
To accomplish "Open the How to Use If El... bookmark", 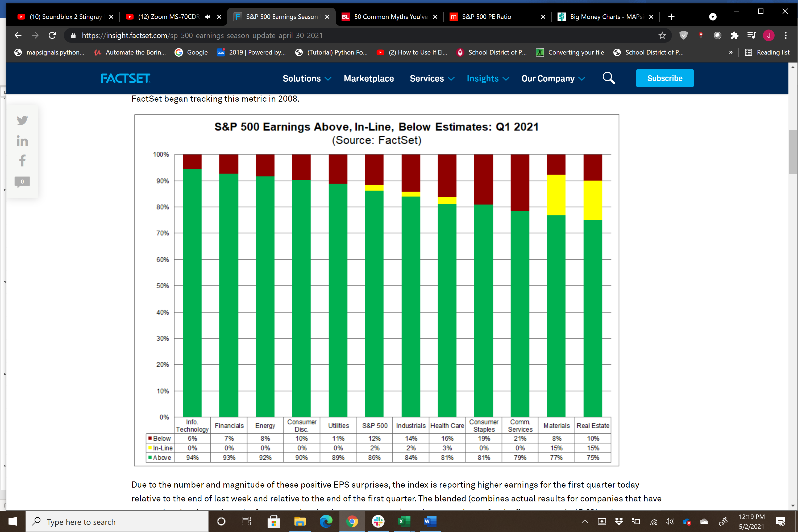I will 412,52.
